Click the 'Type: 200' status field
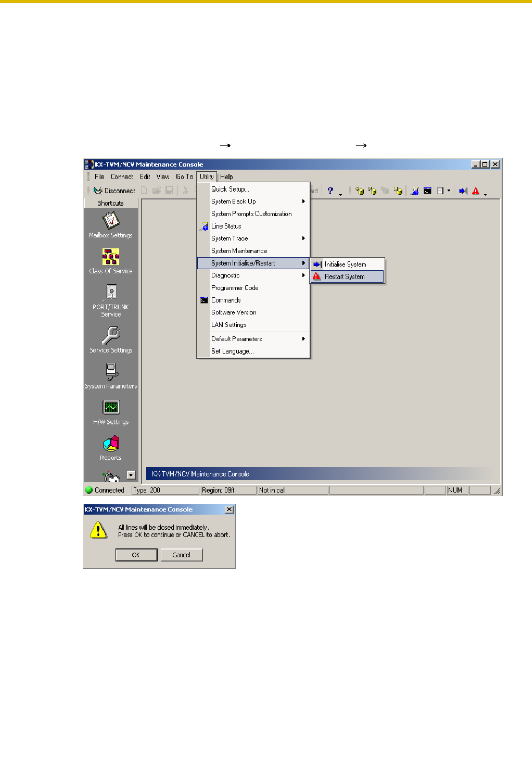Image resolution: width=532 pixels, height=768 pixels. pos(165,490)
